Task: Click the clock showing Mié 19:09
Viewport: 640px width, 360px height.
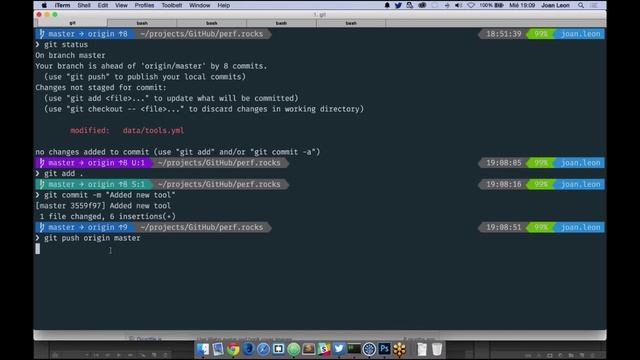Action: pyautogui.click(x=522, y=5)
